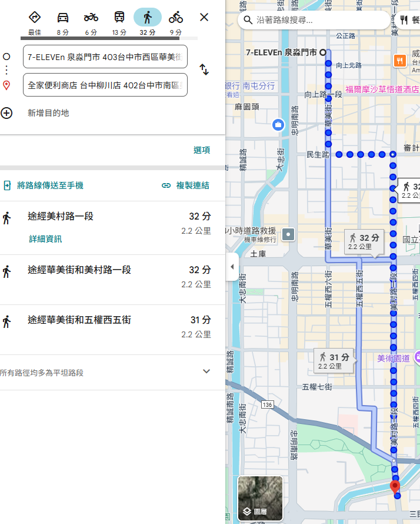Click the 銀行 南屯分行 map label
Screen dimensions: 420x524
coord(251,86)
